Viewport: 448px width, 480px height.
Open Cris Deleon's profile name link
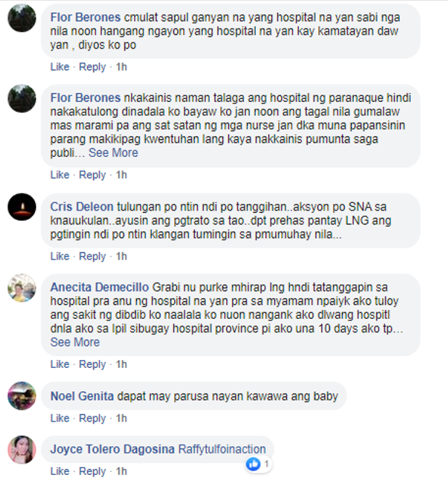point(82,207)
